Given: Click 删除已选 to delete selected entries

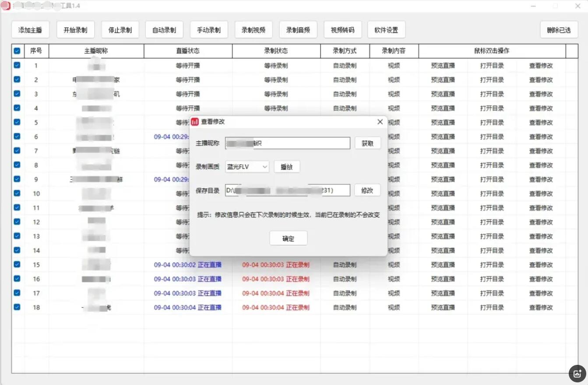Looking at the screenshot, I should pos(559,29).
